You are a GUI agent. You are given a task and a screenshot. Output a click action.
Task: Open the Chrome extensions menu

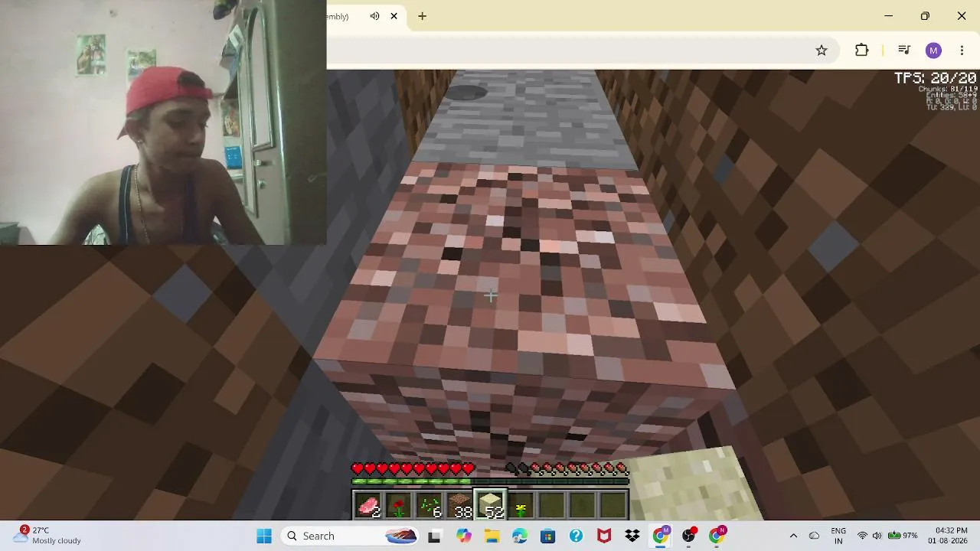coord(862,51)
